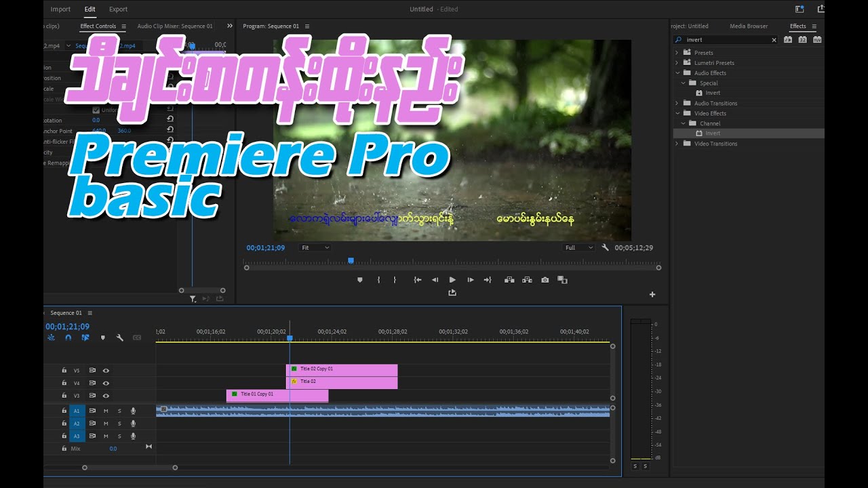This screenshot has height=488, width=868.
Task: Switch to Export workspace tab
Action: [x=118, y=9]
